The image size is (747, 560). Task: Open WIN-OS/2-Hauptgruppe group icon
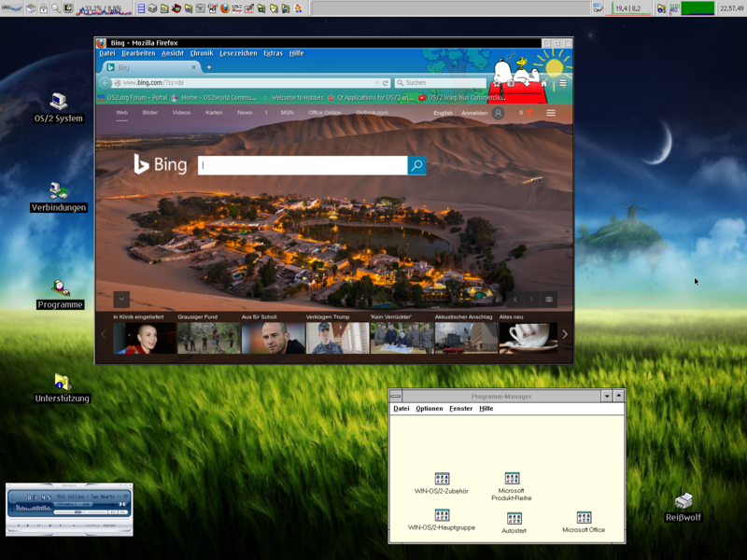(x=442, y=520)
